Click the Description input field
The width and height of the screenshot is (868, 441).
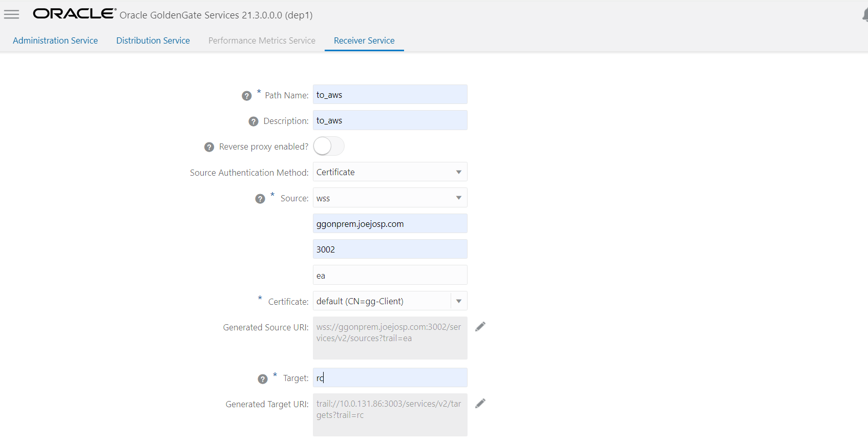(390, 120)
